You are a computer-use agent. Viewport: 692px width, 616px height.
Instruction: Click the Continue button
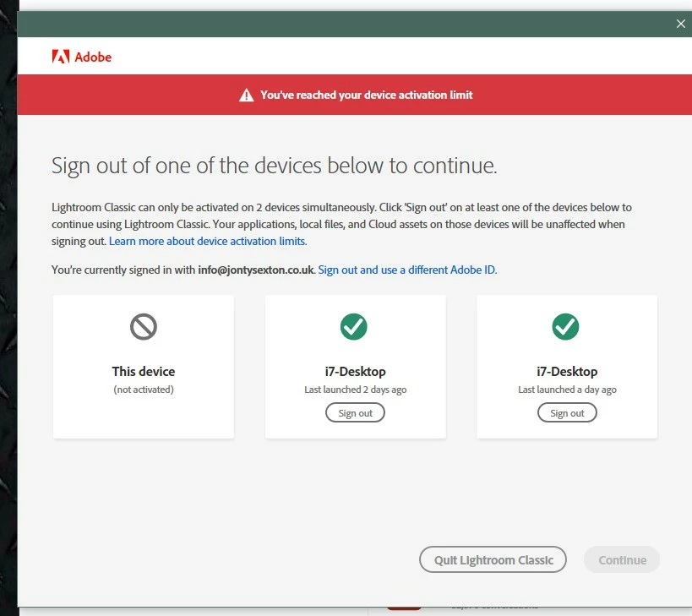pos(622,559)
